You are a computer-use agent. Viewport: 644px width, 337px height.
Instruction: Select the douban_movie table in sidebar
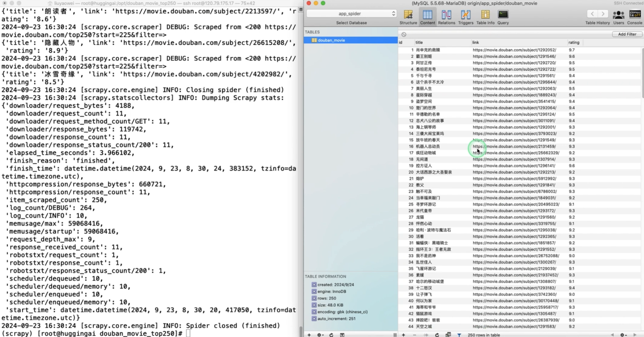(351, 40)
